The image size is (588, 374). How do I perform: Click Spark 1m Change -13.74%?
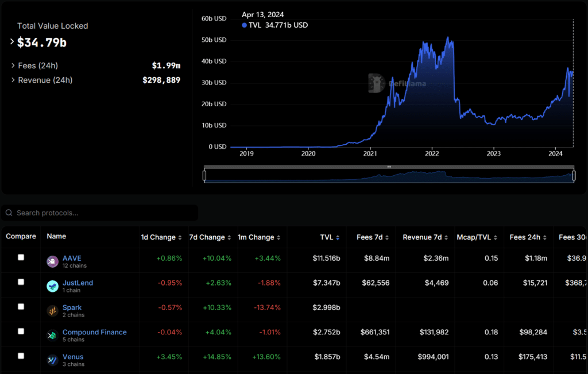point(267,307)
